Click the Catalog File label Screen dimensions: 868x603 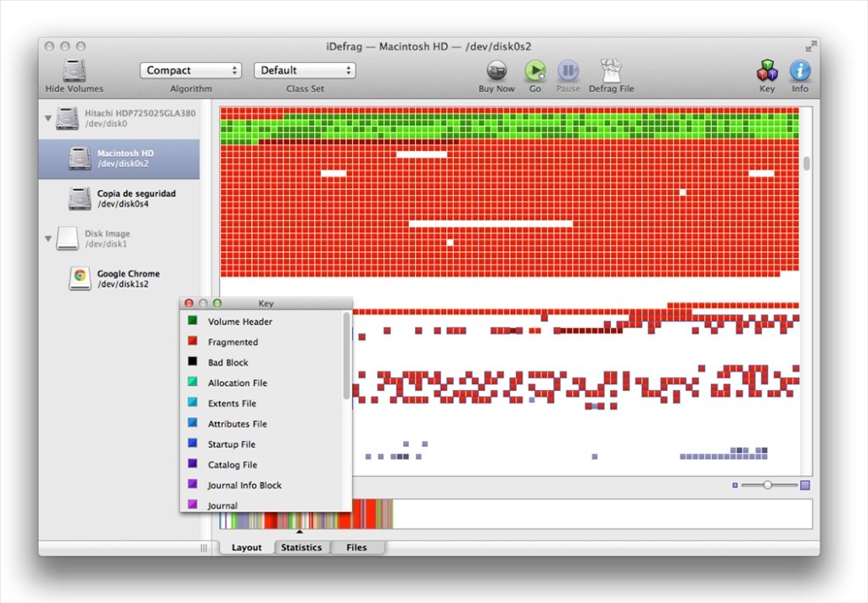click(232, 465)
